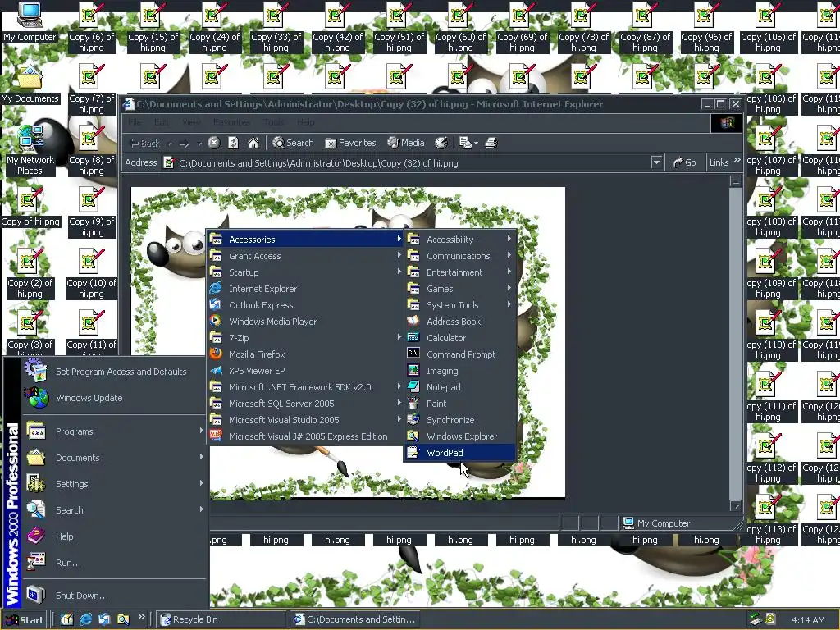This screenshot has width=840, height=630.
Task: Open My Network Places desktop icon
Action: [30, 151]
